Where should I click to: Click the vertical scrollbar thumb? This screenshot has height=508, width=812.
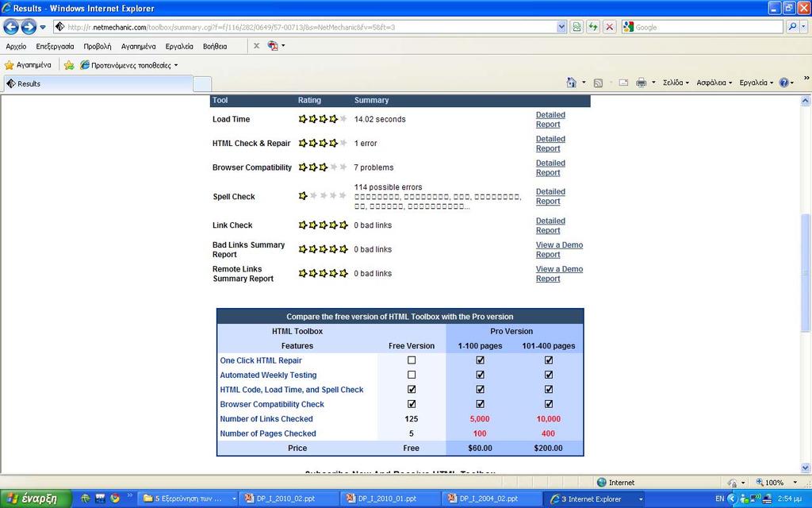(806, 273)
